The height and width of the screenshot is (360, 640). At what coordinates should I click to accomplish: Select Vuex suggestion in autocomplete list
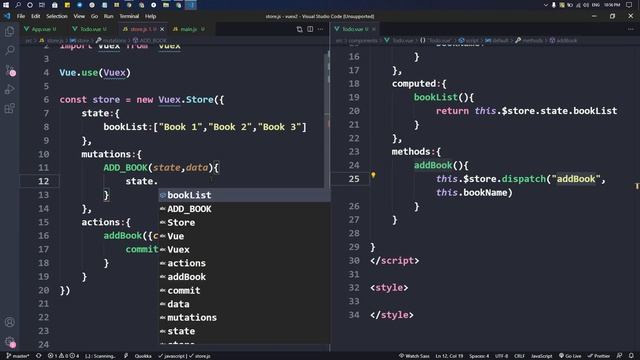(x=244, y=249)
